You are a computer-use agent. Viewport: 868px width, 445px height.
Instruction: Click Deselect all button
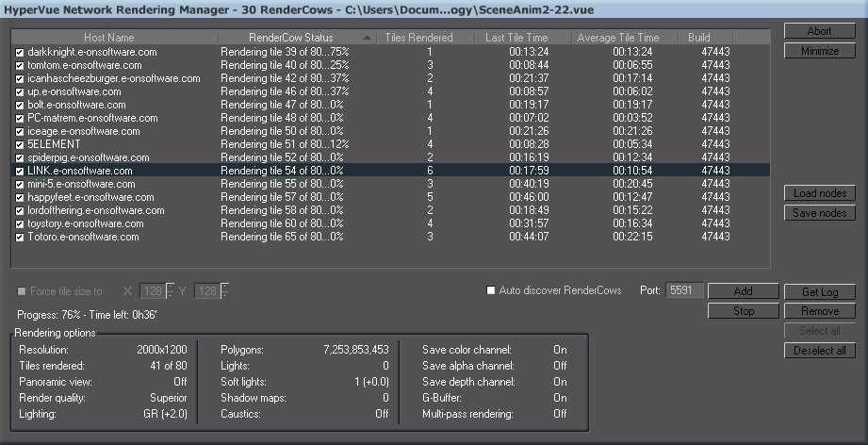[820, 351]
